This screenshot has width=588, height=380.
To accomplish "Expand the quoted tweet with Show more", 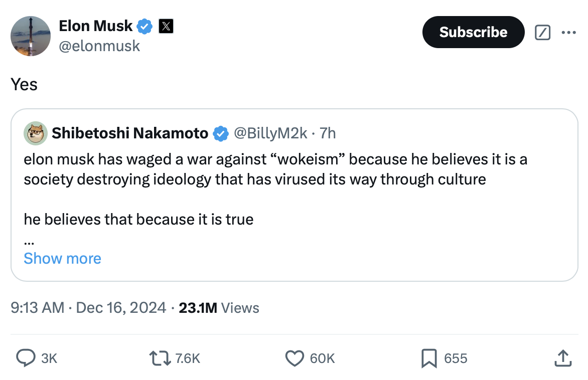I will 62,258.
